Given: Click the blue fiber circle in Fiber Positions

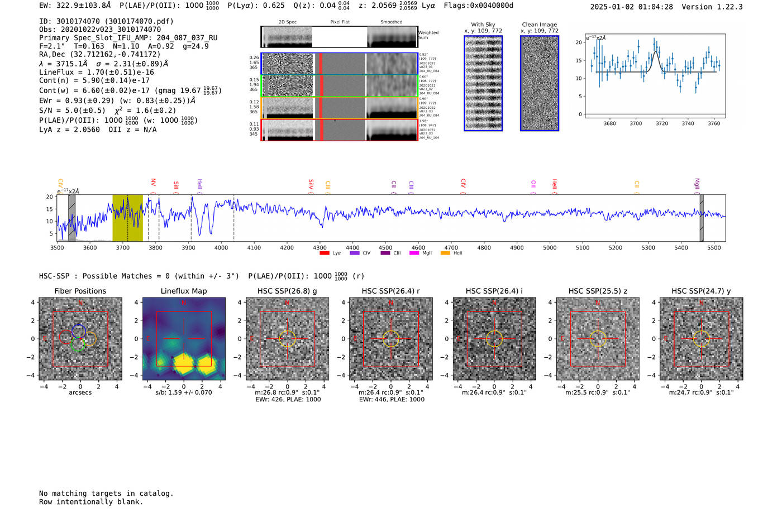Looking at the screenshot, I should pyautogui.click(x=79, y=331).
